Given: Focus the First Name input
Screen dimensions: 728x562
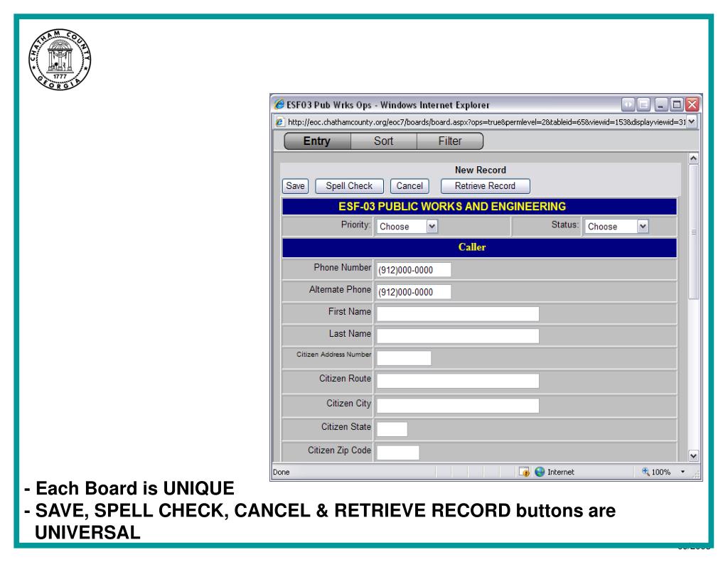Looking at the screenshot, I should [x=458, y=314].
